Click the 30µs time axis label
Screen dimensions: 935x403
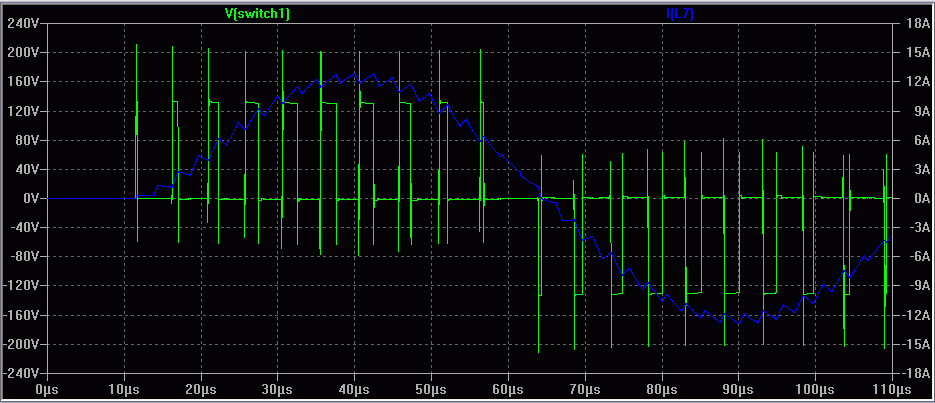click(x=278, y=390)
